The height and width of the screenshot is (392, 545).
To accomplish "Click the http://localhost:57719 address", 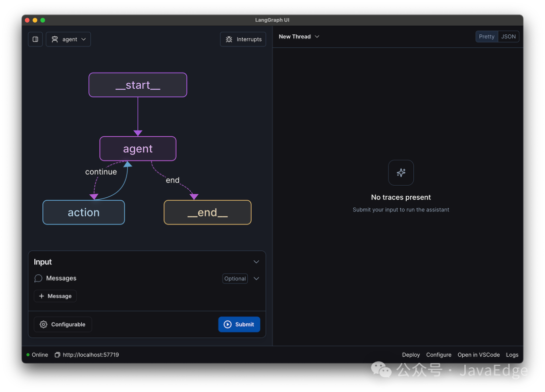I will [91, 355].
